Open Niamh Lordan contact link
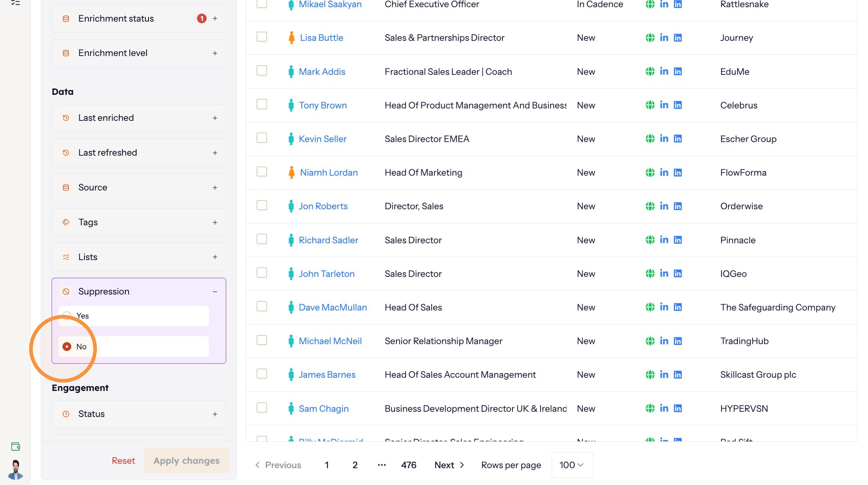This screenshot has width=868, height=485. pyautogui.click(x=329, y=172)
